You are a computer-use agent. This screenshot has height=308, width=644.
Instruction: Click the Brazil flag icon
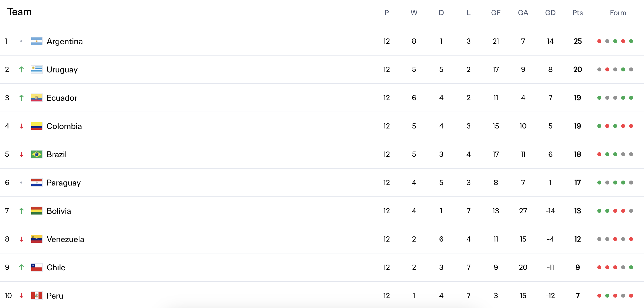(36, 154)
